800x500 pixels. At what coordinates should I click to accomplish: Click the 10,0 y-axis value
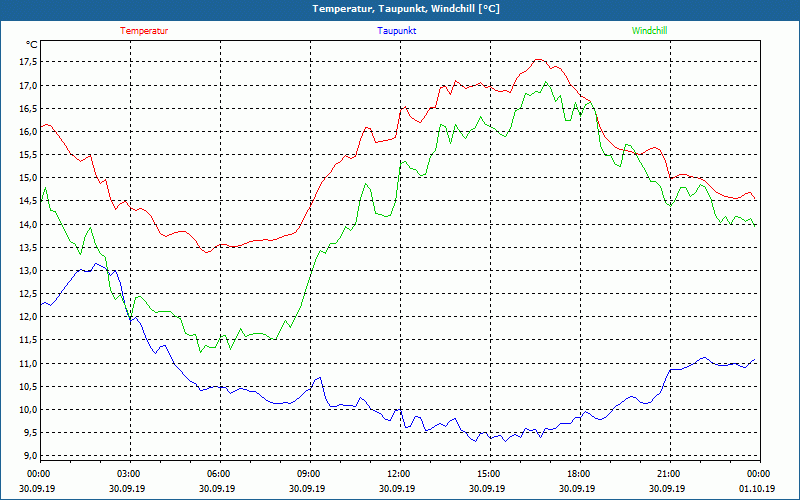tap(28, 410)
